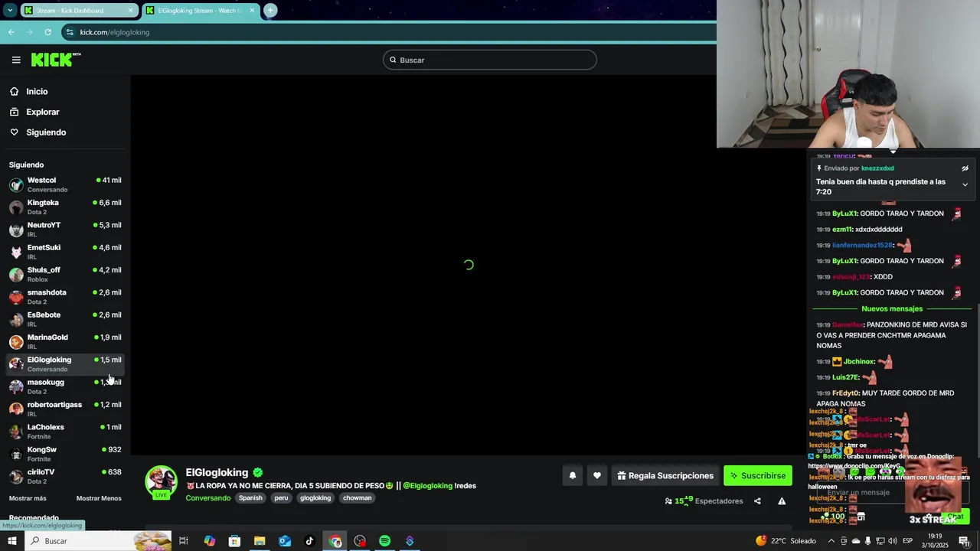Open the Kick hamburger sidebar menu
Viewport: 980px width, 551px height.
(x=16, y=60)
